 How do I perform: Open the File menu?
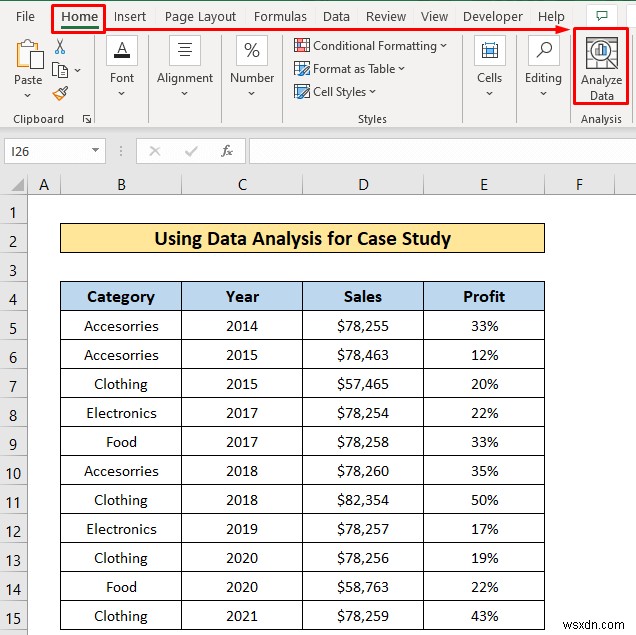25,17
